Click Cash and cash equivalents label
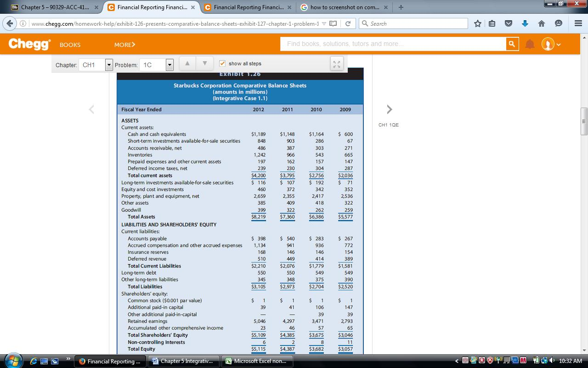The image size is (588, 368). [x=157, y=134]
